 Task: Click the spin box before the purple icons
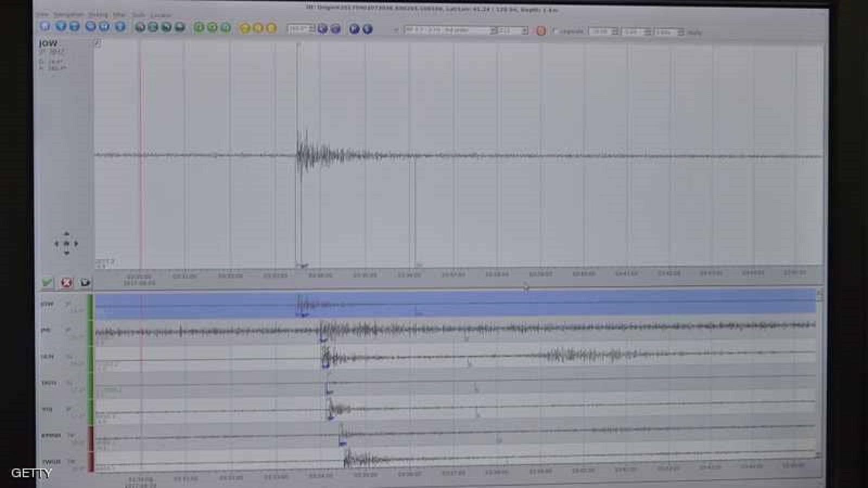coord(301,29)
